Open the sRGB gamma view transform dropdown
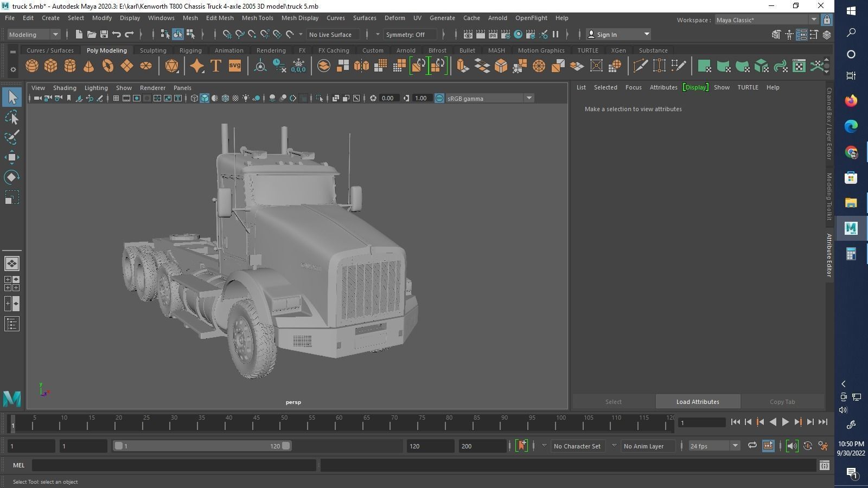This screenshot has height=488, width=868. 490,98
